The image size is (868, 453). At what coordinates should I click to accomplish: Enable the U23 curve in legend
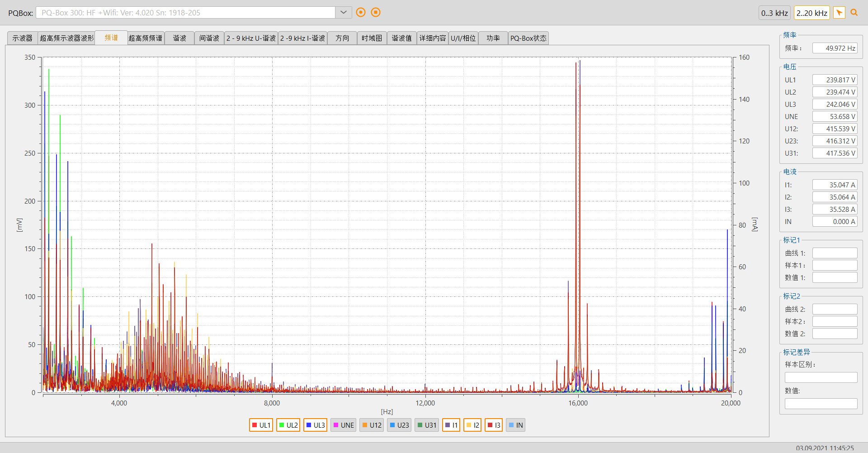coord(399,425)
